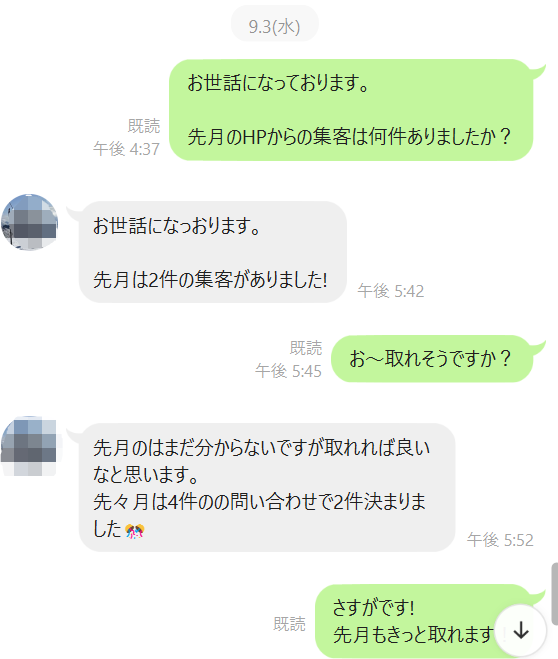Click the green message asking about HP集客

[351, 110]
